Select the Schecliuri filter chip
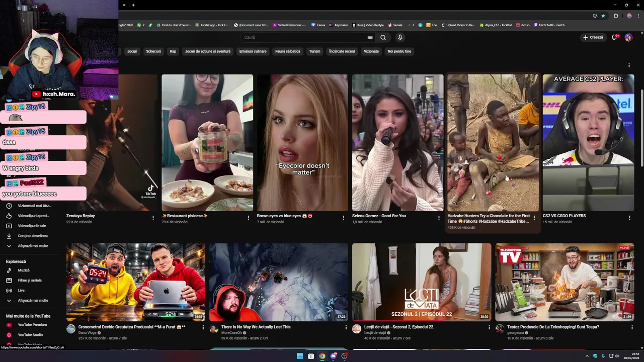This screenshot has width=644, height=362. coord(153,51)
